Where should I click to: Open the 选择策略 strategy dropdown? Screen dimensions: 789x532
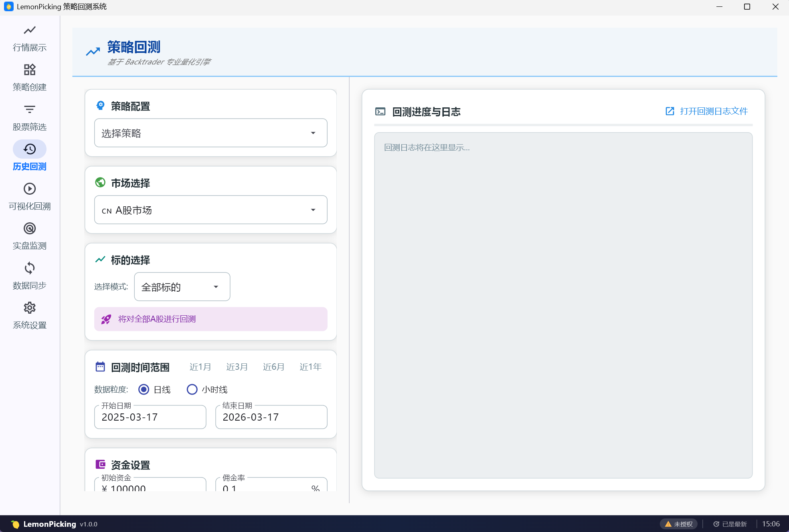(x=210, y=133)
